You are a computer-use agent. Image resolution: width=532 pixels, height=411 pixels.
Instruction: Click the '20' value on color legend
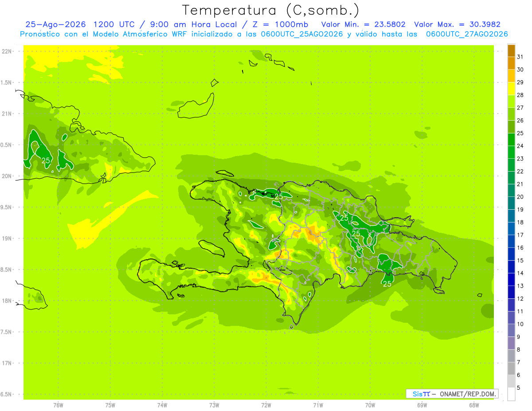[x=520, y=197]
